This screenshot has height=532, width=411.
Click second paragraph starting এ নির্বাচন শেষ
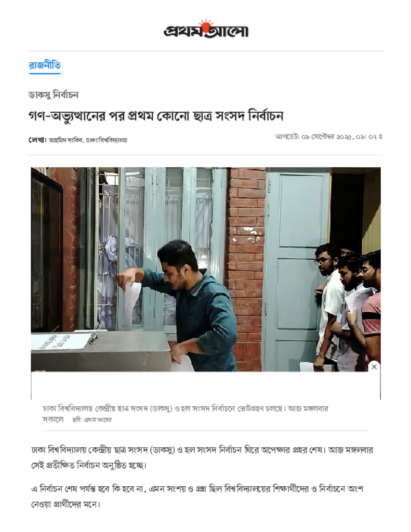(x=197, y=496)
